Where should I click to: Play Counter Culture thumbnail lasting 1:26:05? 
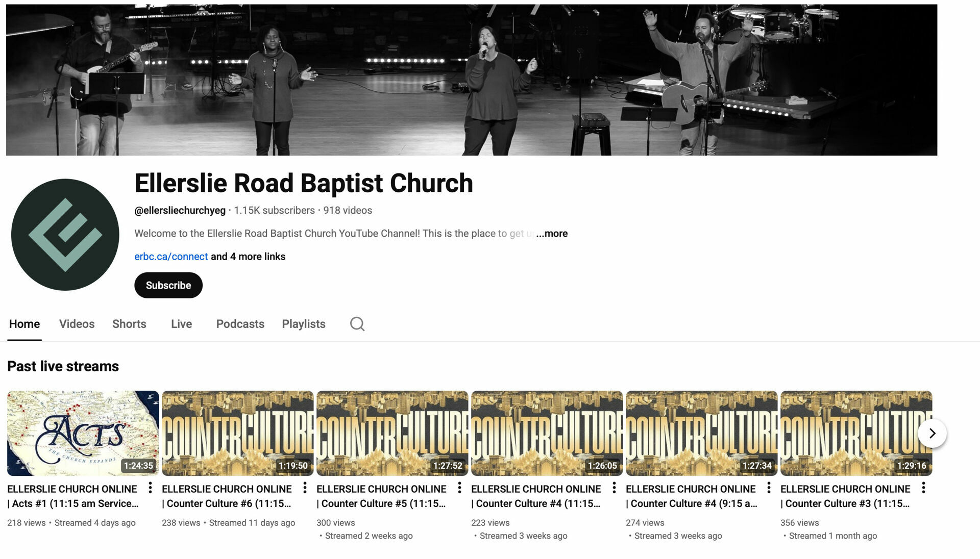(547, 433)
